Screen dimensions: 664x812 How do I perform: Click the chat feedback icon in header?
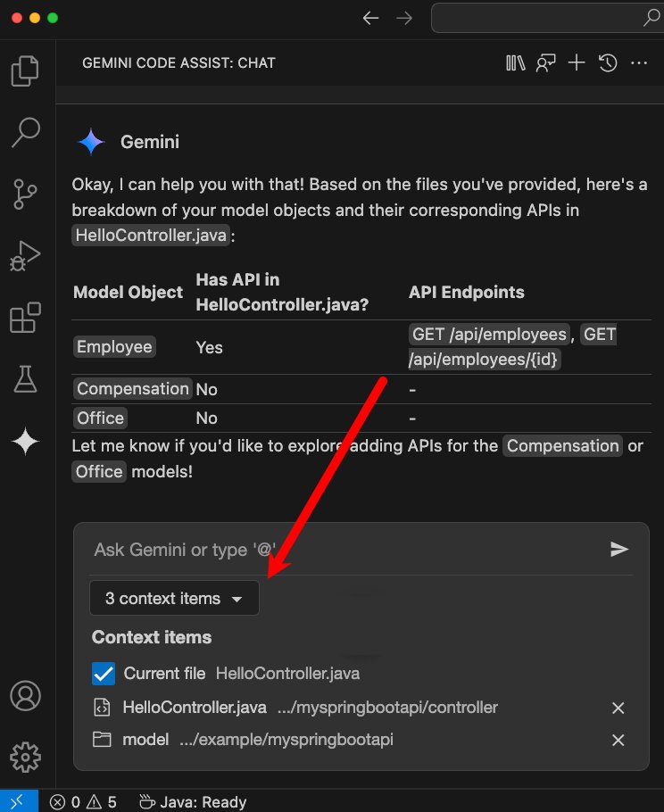click(545, 63)
